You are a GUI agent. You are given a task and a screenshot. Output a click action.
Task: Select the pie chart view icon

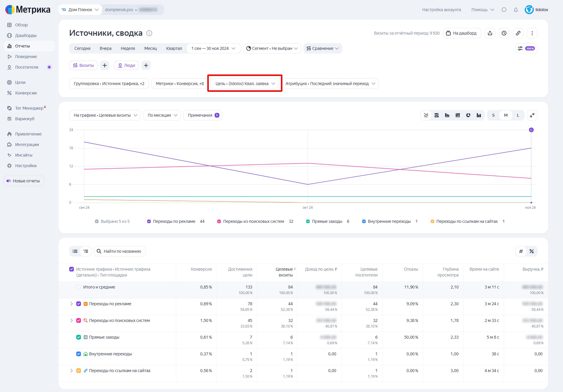468,115
